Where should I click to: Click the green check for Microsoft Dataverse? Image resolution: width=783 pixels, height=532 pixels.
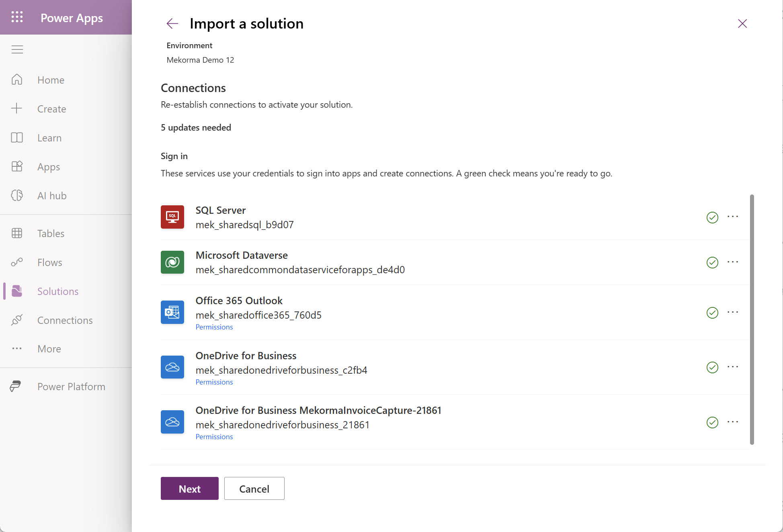[x=712, y=262]
